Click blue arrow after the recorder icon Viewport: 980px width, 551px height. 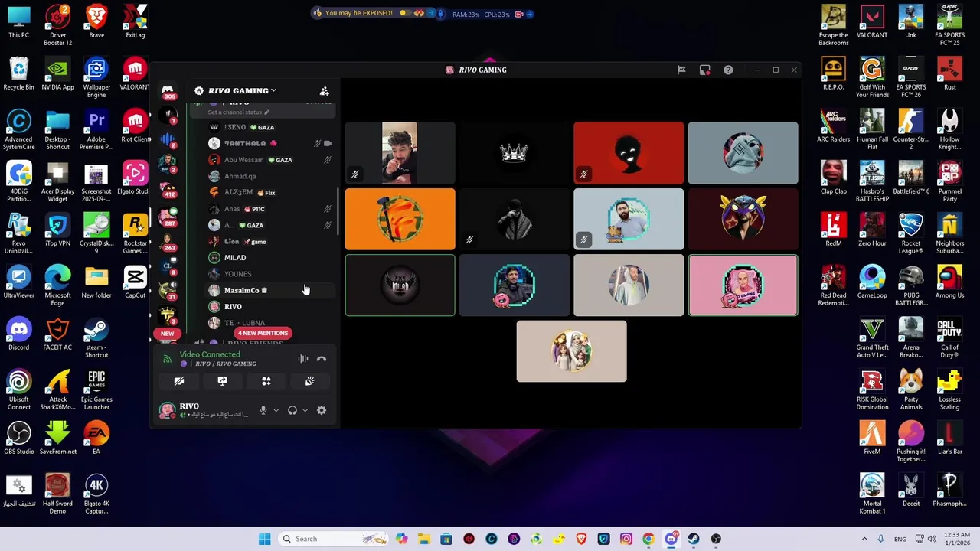[530, 14]
